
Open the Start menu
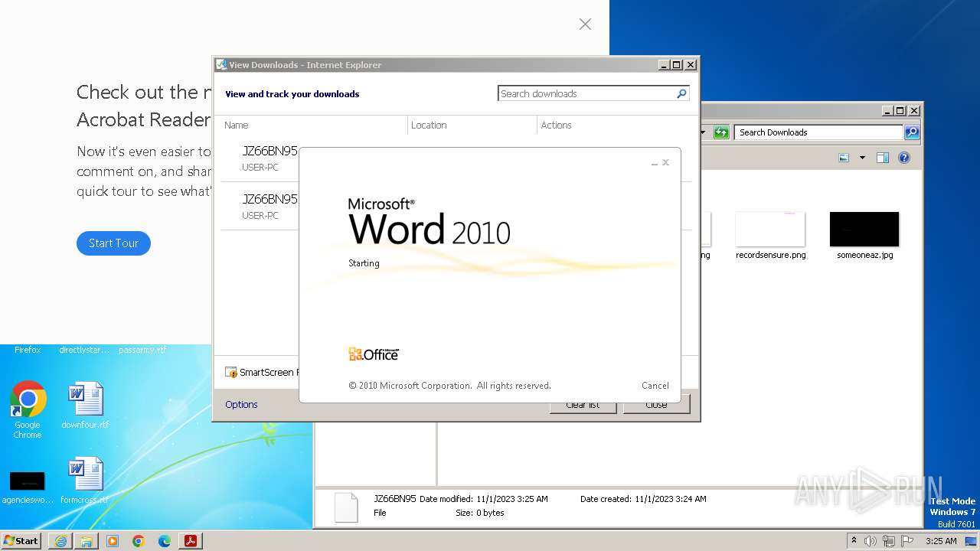coord(21,540)
